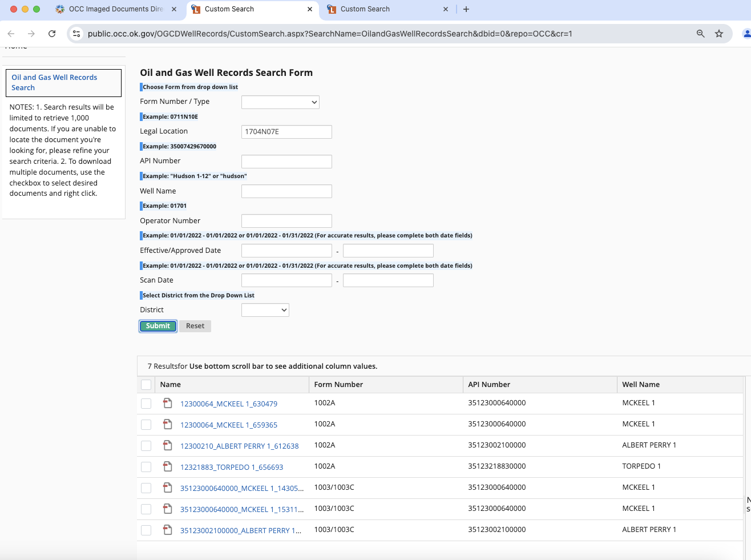Screen dimensions: 751x560
Task: Click into the API Number input field
Action: pos(286,162)
